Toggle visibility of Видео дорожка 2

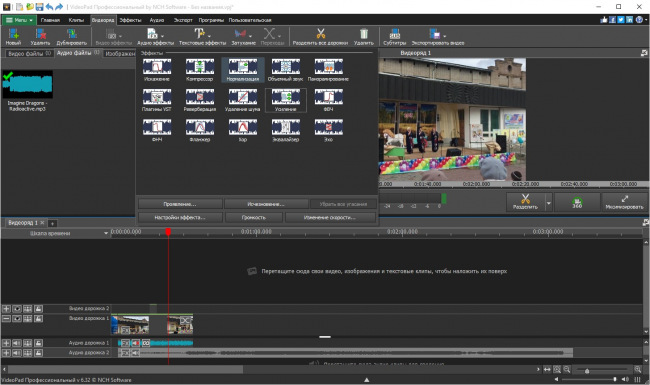(17, 309)
